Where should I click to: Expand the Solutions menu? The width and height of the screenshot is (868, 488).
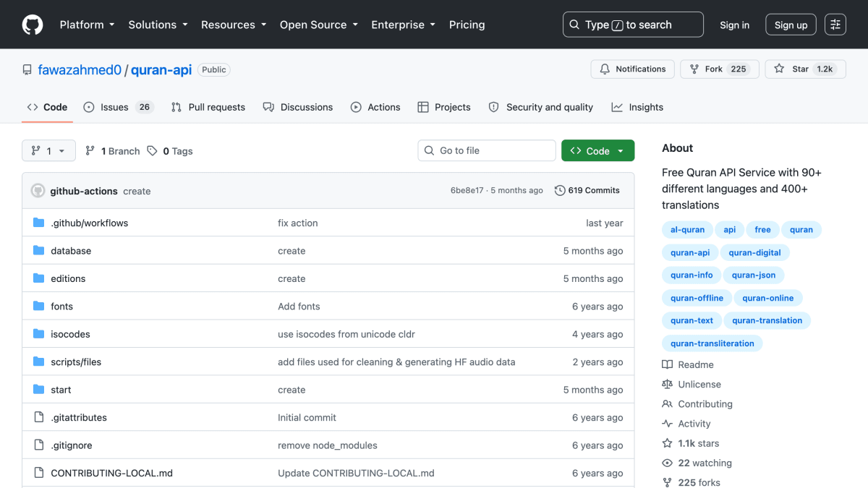158,25
